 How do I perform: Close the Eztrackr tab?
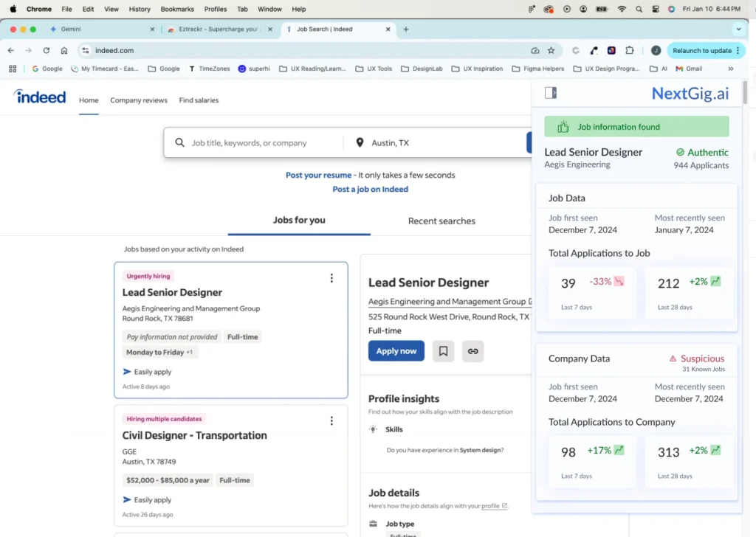pyautogui.click(x=270, y=30)
